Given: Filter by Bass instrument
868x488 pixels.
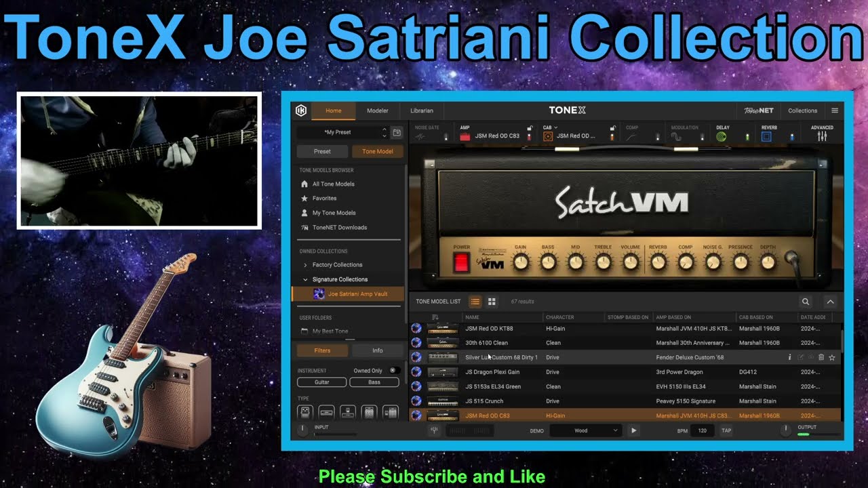Looking at the screenshot, I should pos(374,382).
